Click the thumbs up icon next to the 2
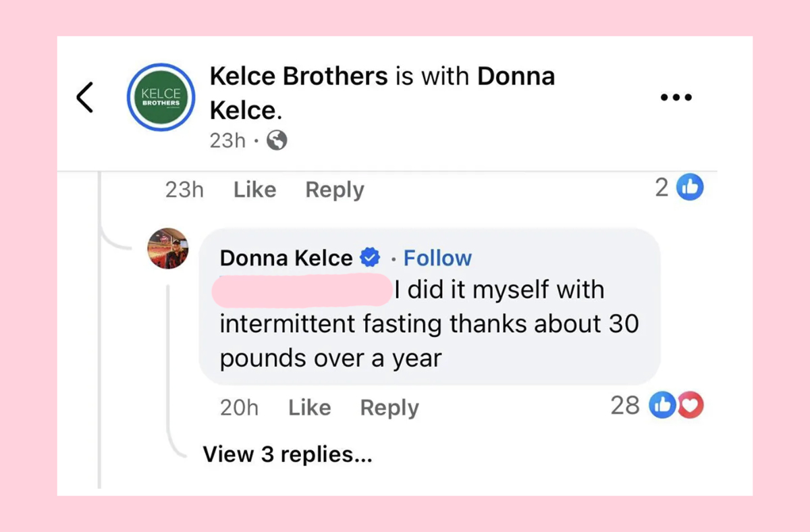This screenshot has width=810, height=532. point(691,187)
